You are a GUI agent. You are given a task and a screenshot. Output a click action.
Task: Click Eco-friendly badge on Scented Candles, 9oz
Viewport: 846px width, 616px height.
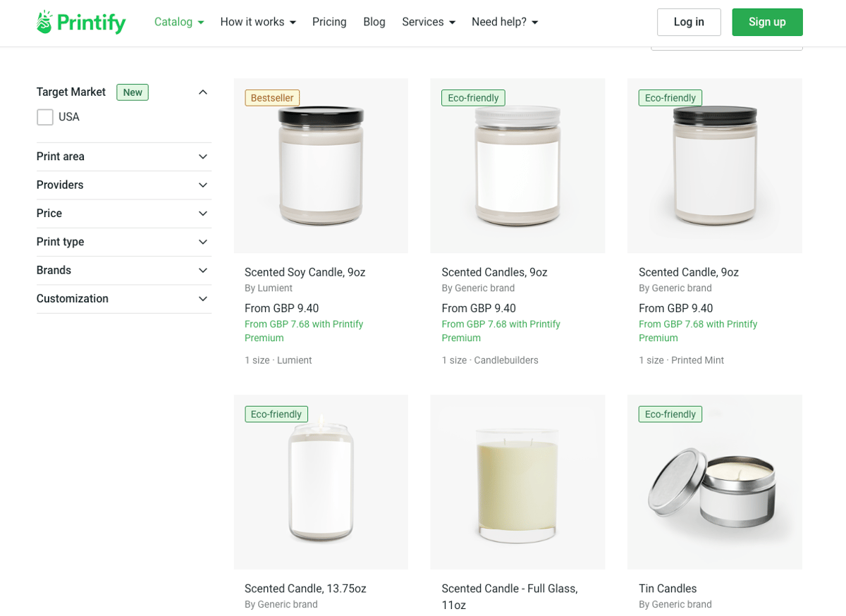click(x=473, y=98)
